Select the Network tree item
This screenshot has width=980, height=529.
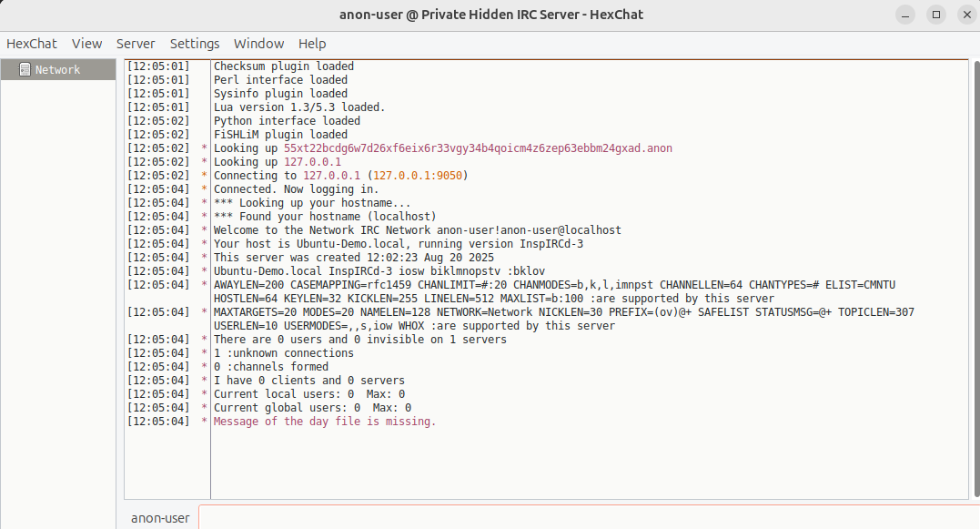pyautogui.click(x=58, y=69)
